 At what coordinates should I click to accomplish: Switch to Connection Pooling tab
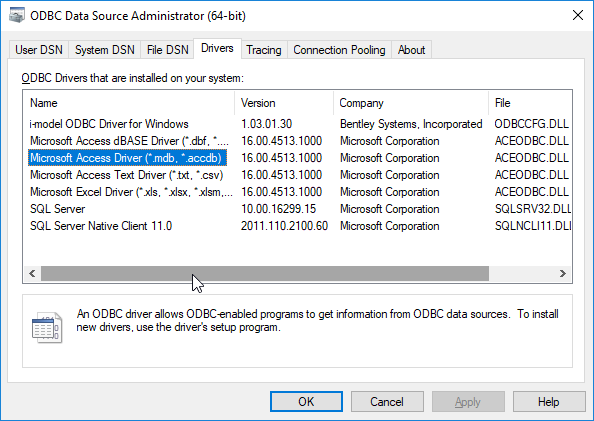pyautogui.click(x=339, y=50)
